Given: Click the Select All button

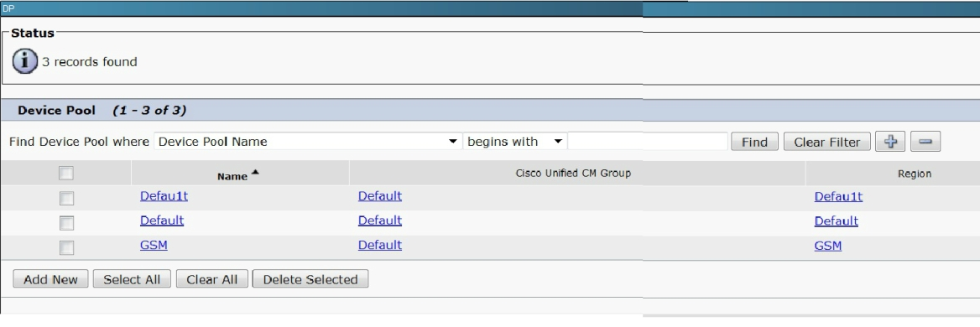Looking at the screenshot, I should point(132,279).
